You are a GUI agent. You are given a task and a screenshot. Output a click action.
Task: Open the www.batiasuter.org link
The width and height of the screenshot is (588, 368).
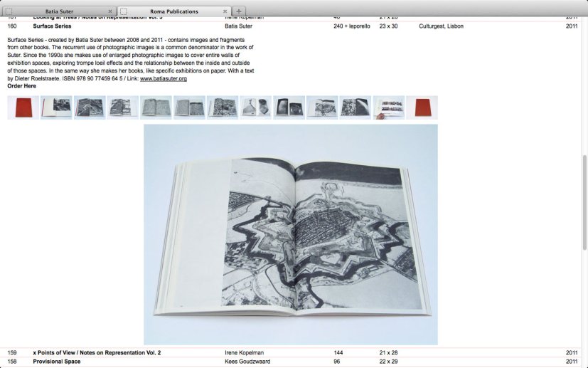click(x=164, y=78)
